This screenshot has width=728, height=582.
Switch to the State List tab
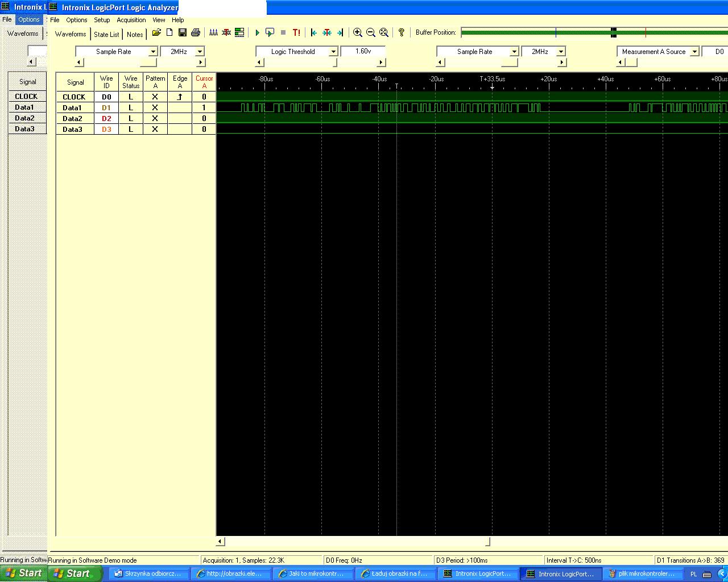point(106,35)
